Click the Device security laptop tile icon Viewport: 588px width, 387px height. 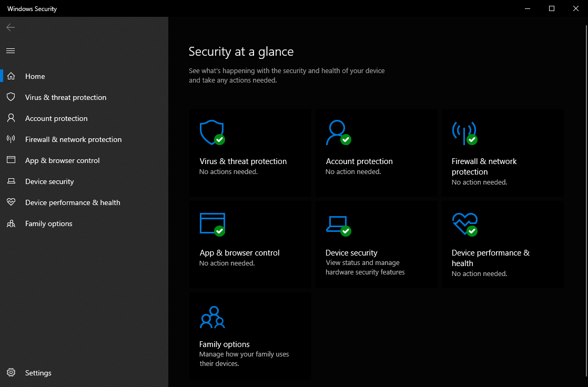337,223
